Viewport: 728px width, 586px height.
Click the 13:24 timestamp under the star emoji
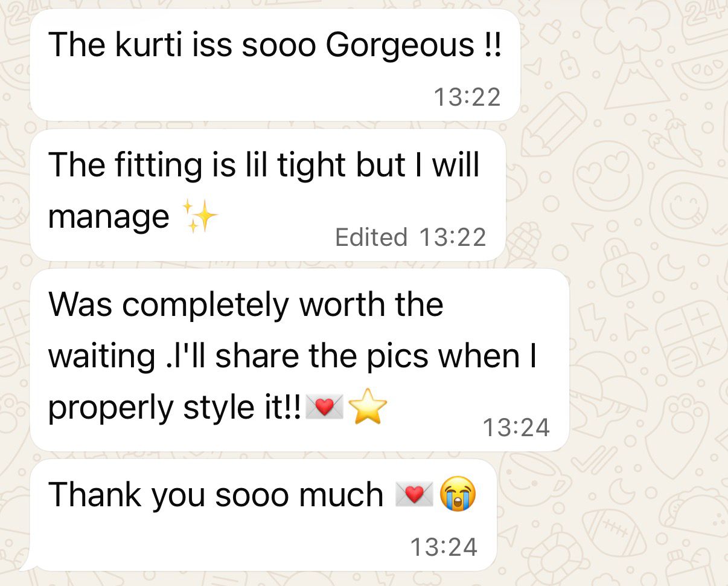pos(517,428)
